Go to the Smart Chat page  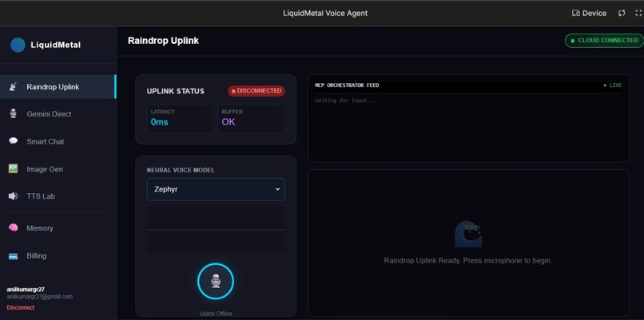pyautogui.click(x=58, y=141)
